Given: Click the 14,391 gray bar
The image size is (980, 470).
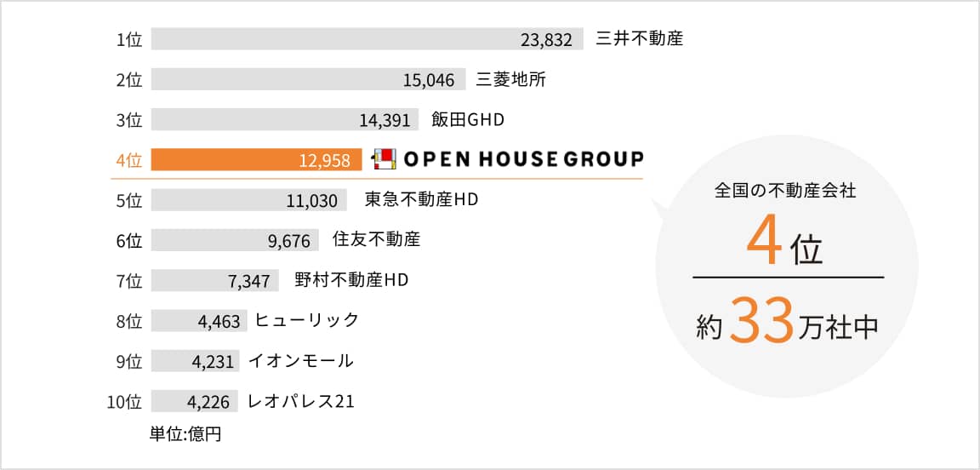Looking at the screenshot, I should 284,120.
